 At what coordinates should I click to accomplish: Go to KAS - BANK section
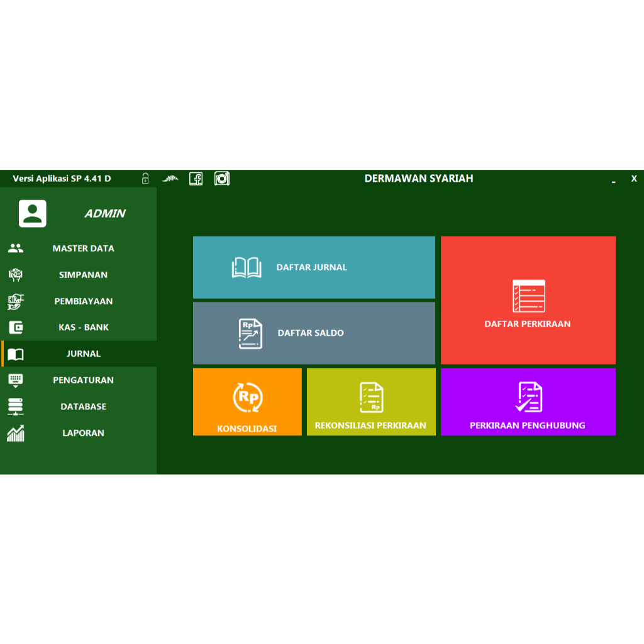(79, 327)
